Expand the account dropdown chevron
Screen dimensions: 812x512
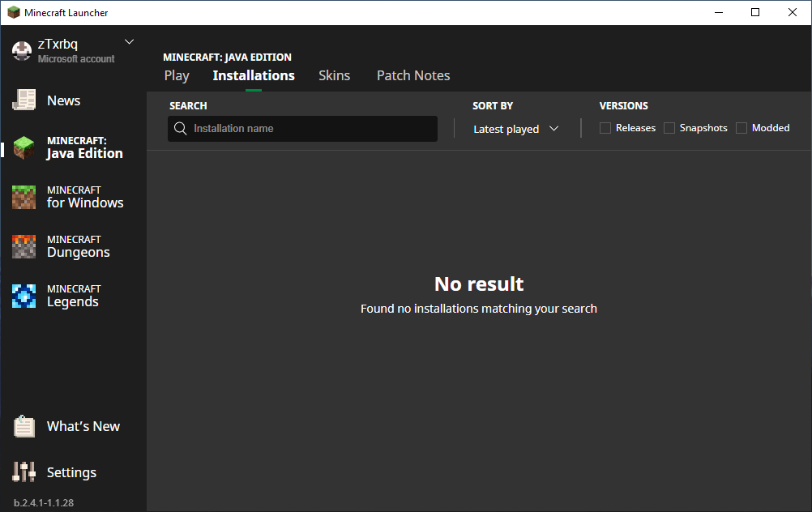tap(130, 42)
